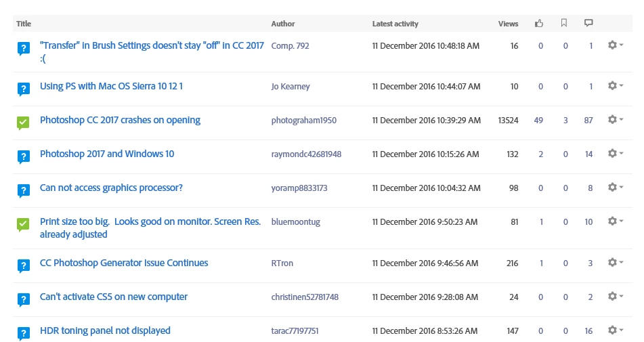The width and height of the screenshot is (644, 342).
Task: View author profile raymondc42681948
Action: tap(306, 154)
